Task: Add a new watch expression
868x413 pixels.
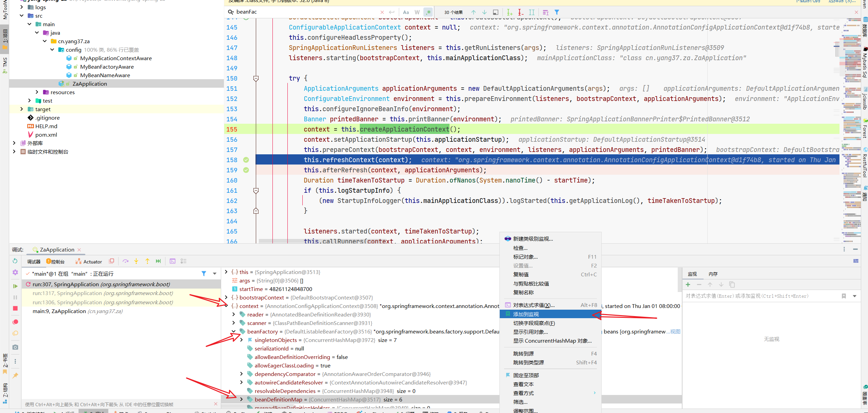Action: pyautogui.click(x=688, y=285)
